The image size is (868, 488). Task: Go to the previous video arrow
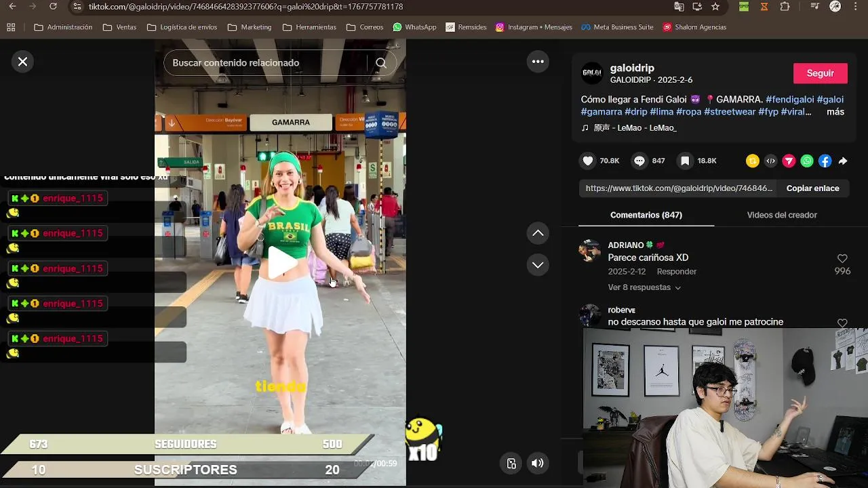click(x=538, y=233)
